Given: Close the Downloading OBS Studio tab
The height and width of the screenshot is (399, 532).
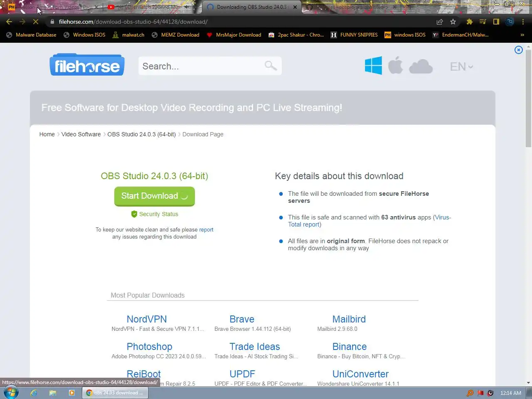Looking at the screenshot, I should [x=295, y=7].
